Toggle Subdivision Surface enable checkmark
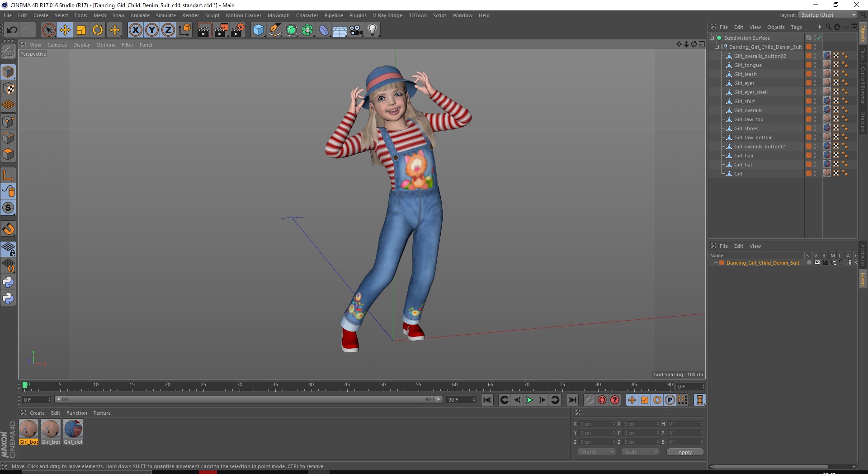The height and width of the screenshot is (474, 868). click(819, 38)
